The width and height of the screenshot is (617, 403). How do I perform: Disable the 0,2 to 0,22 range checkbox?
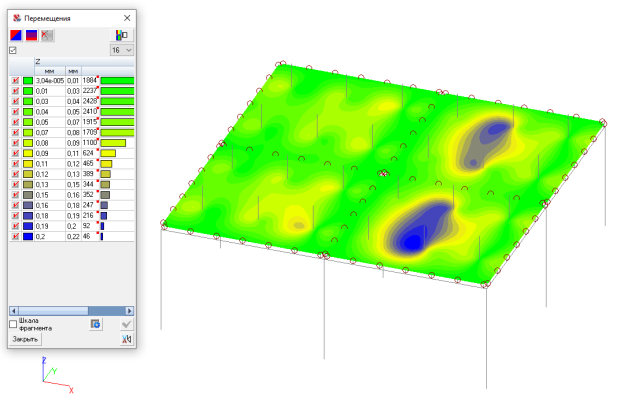[15, 237]
